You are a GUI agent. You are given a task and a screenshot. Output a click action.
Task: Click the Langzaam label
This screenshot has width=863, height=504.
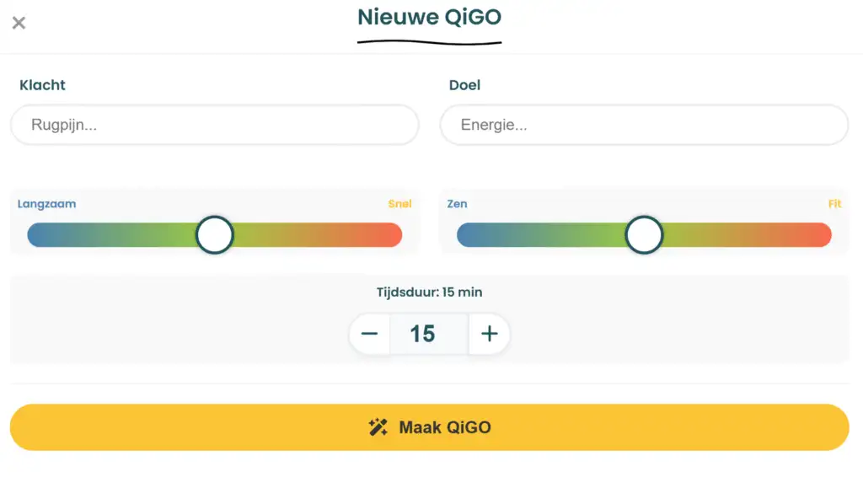(x=46, y=203)
